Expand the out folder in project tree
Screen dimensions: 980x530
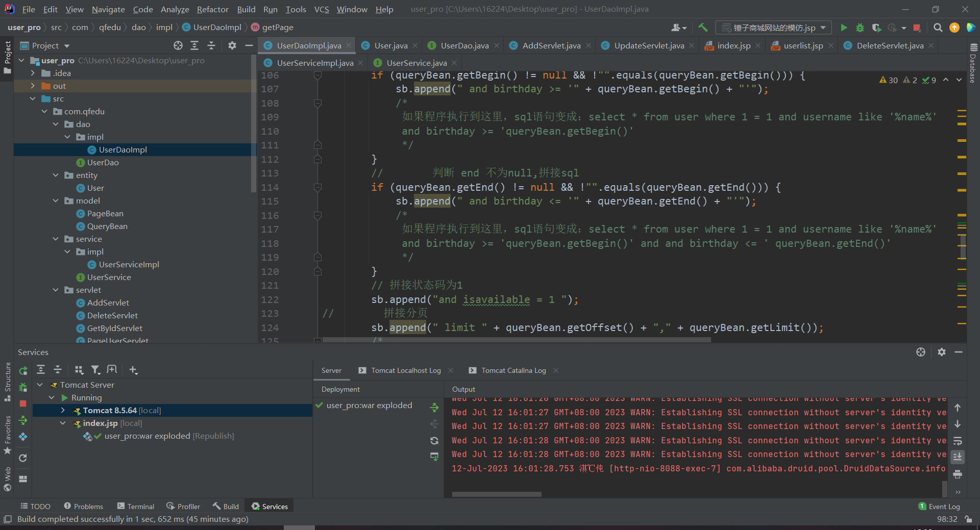pos(33,86)
